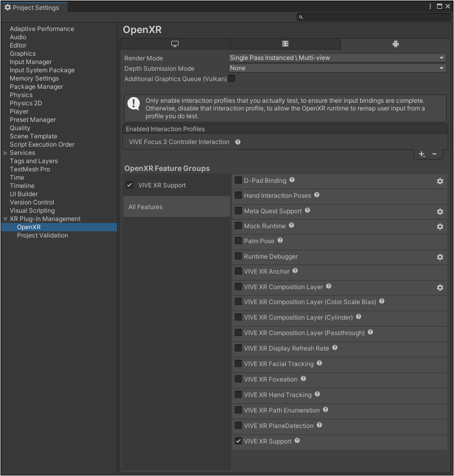Open Adaptive Performance settings
The height and width of the screenshot is (476, 454).
[42, 29]
